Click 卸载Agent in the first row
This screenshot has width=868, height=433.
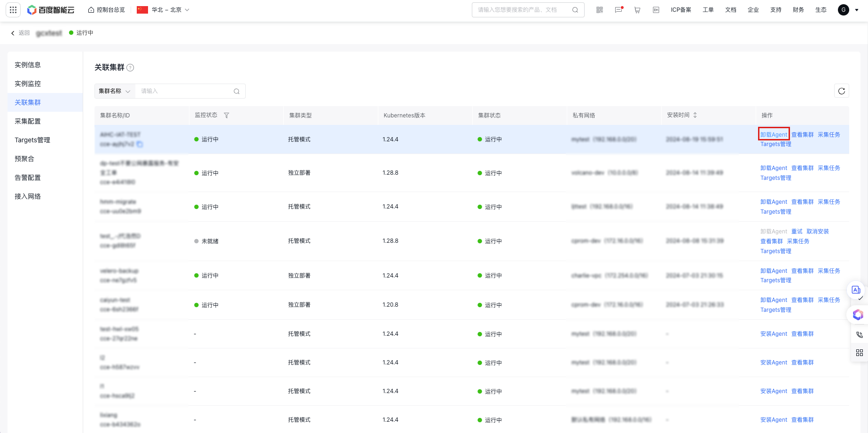[x=774, y=135]
